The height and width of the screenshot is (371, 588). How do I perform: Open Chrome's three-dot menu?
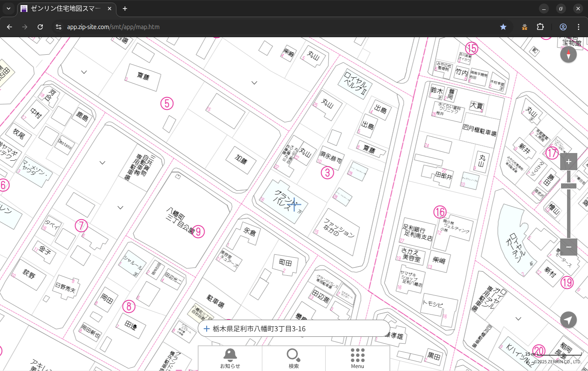tap(579, 27)
